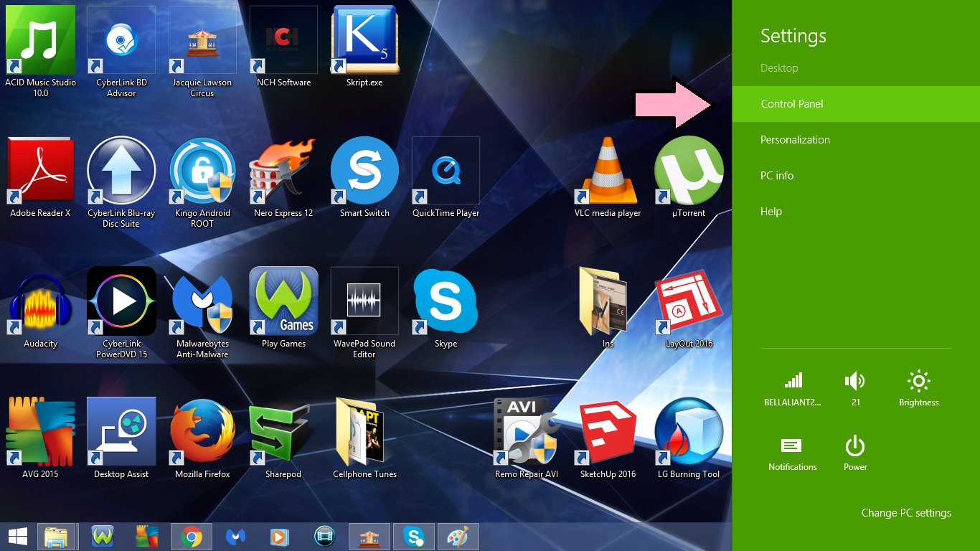Image resolution: width=980 pixels, height=551 pixels.
Task: Select the Smart Switch shortcut
Action: [364, 177]
